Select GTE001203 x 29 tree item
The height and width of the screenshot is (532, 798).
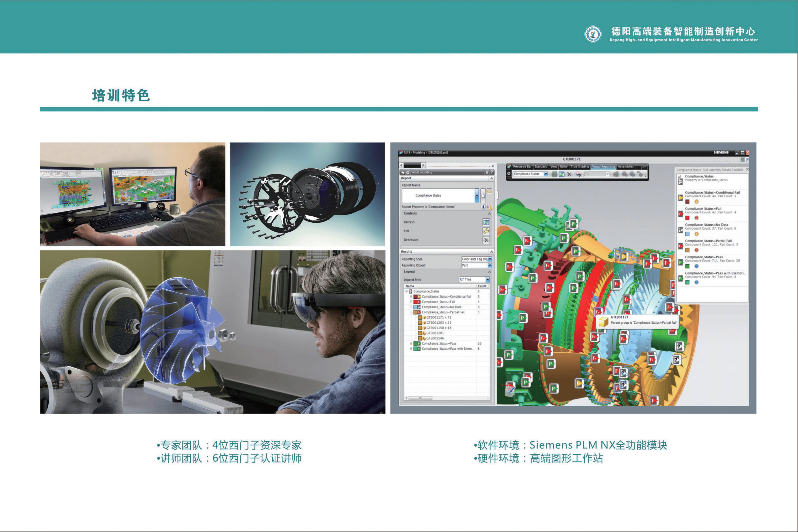439,323
